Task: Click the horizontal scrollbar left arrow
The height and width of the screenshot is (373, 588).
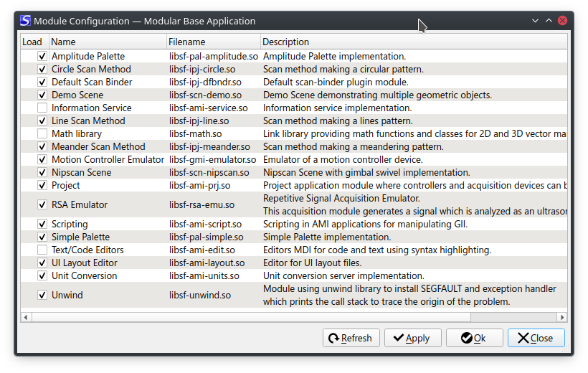Action: pos(26,318)
